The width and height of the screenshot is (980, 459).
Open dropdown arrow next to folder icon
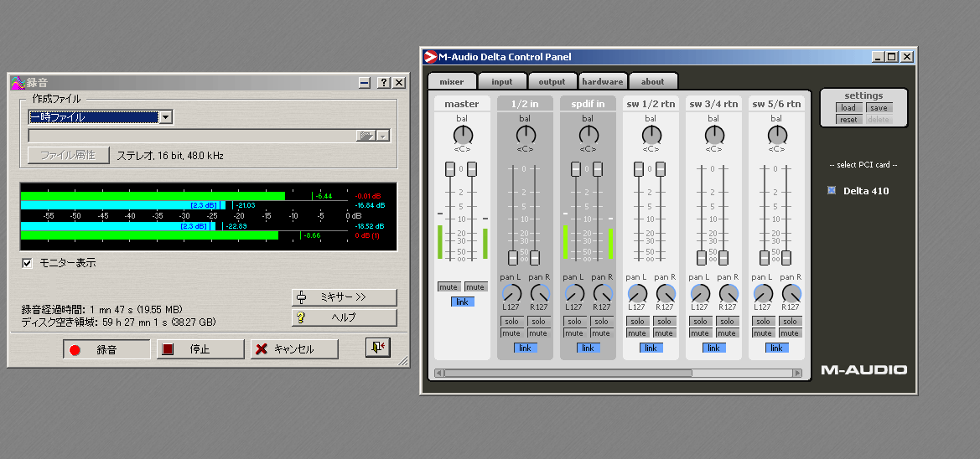point(383,136)
